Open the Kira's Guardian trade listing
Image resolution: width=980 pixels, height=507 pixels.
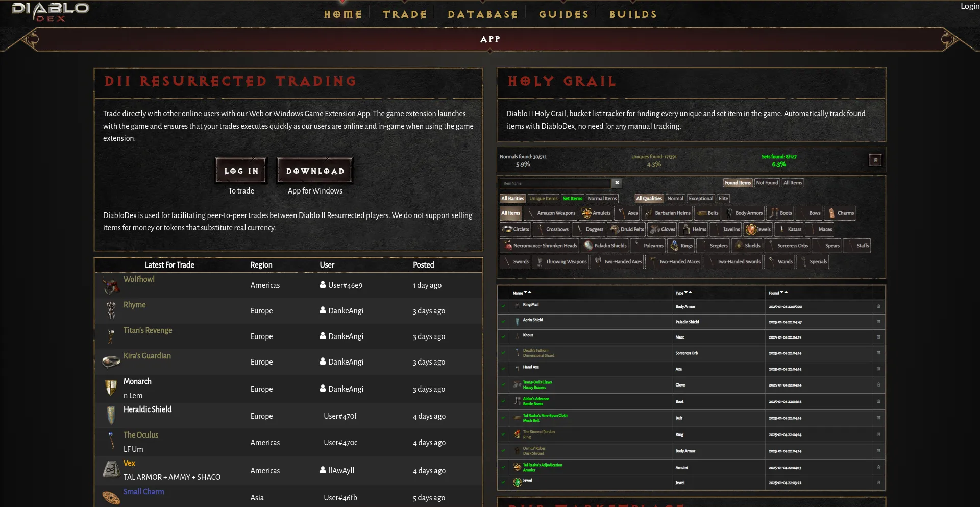click(x=147, y=356)
